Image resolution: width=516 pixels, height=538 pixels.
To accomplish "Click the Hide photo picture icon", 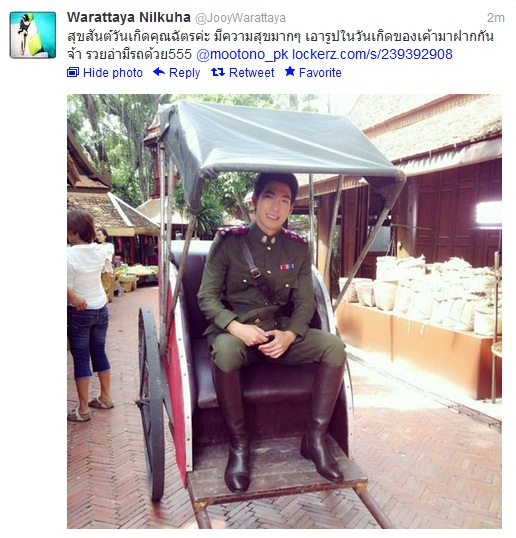I will pos(73,72).
